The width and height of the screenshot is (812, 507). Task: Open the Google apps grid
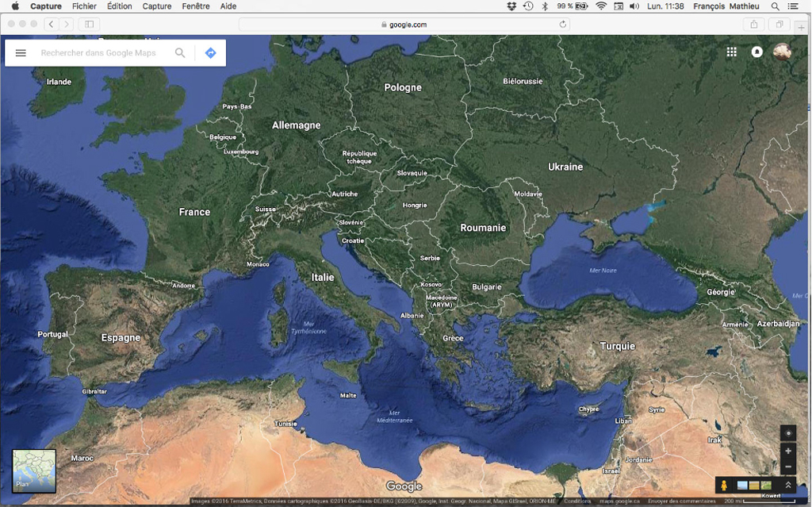(x=732, y=52)
